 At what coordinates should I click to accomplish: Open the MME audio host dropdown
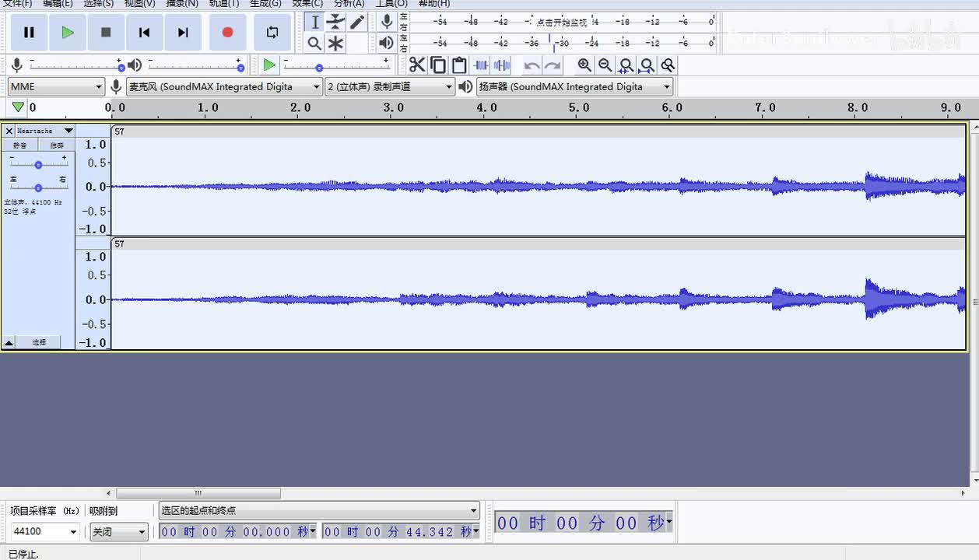(x=56, y=86)
